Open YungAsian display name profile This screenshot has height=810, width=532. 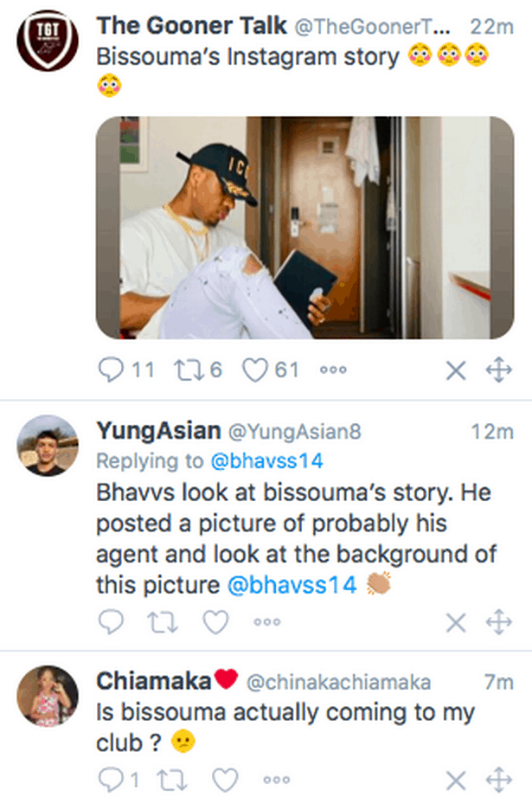tap(158, 430)
